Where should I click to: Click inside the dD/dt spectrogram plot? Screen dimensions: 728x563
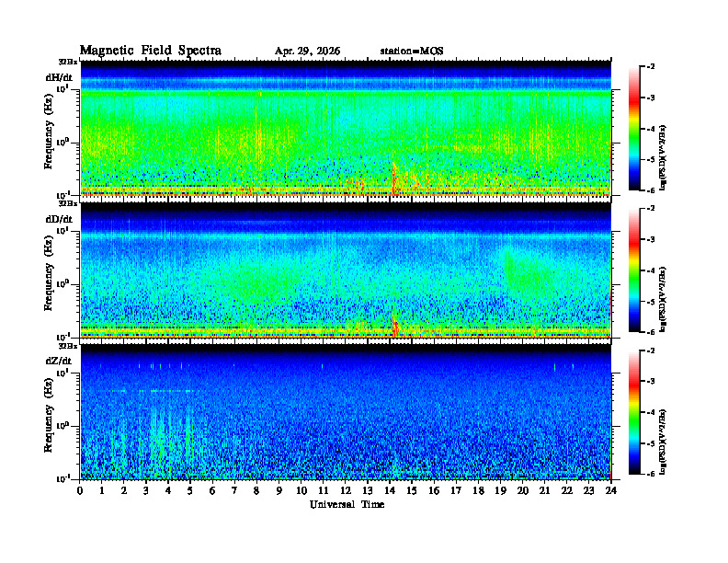pos(346,270)
